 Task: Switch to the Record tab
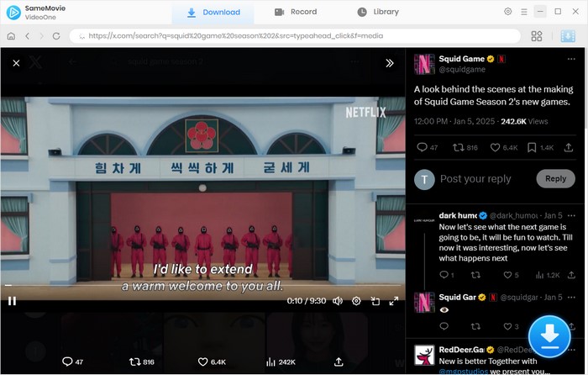(296, 12)
